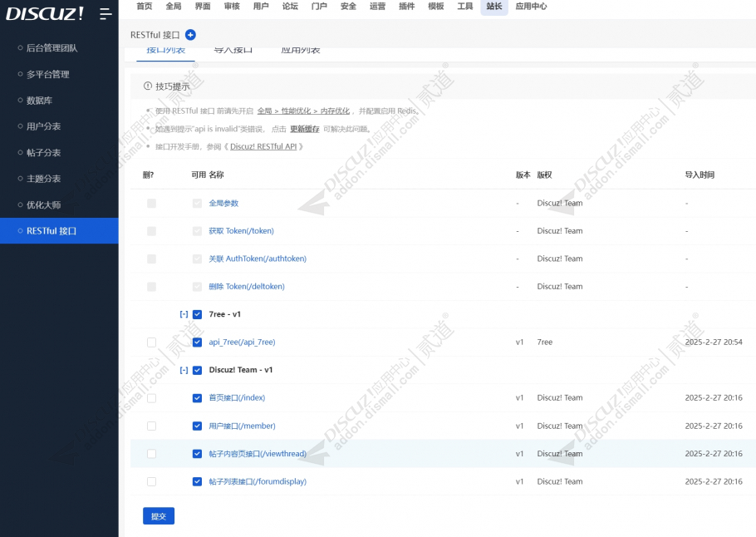The height and width of the screenshot is (537, 756).
Task: Tick delete checkbox for api_7ree row
Action: 151,342
